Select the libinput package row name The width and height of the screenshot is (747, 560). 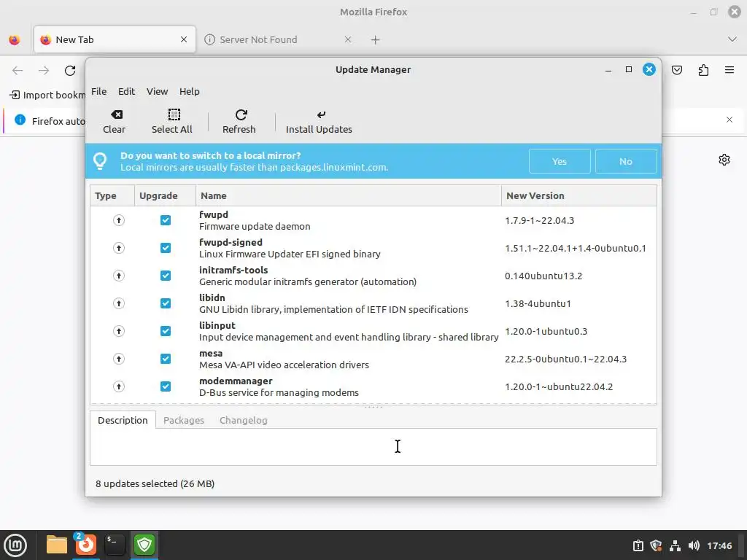217,325
